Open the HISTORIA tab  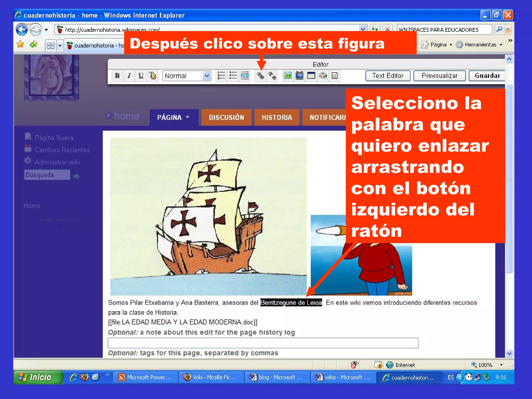[277, 117]
